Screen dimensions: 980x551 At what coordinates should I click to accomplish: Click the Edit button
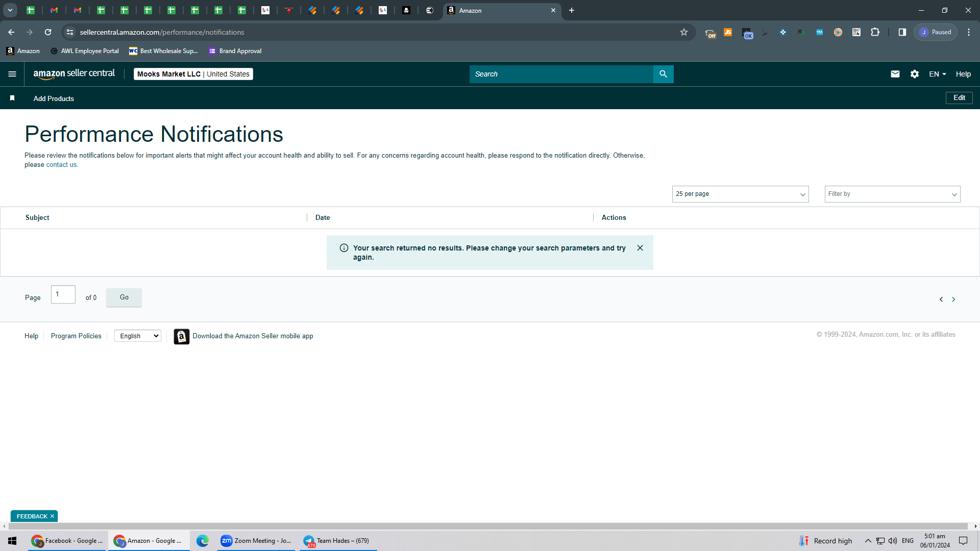[959, 98]
